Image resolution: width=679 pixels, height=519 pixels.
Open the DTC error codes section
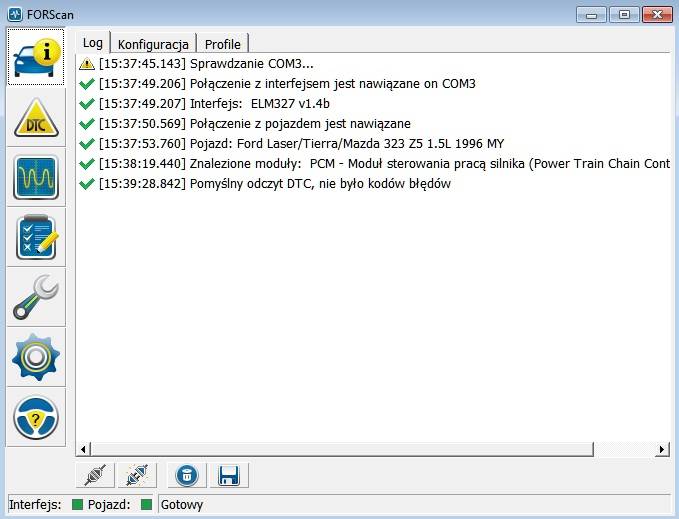pos(36,117)
